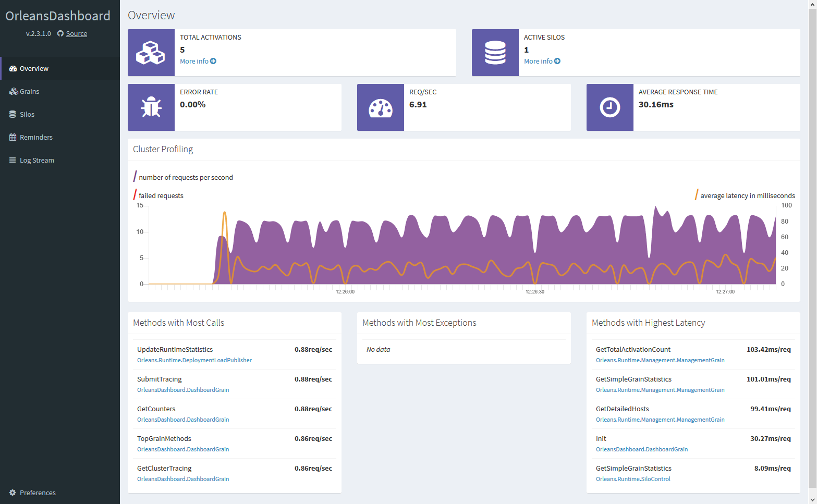Select Overview in the sidebar
817x504 pixels.
point(34,69)
